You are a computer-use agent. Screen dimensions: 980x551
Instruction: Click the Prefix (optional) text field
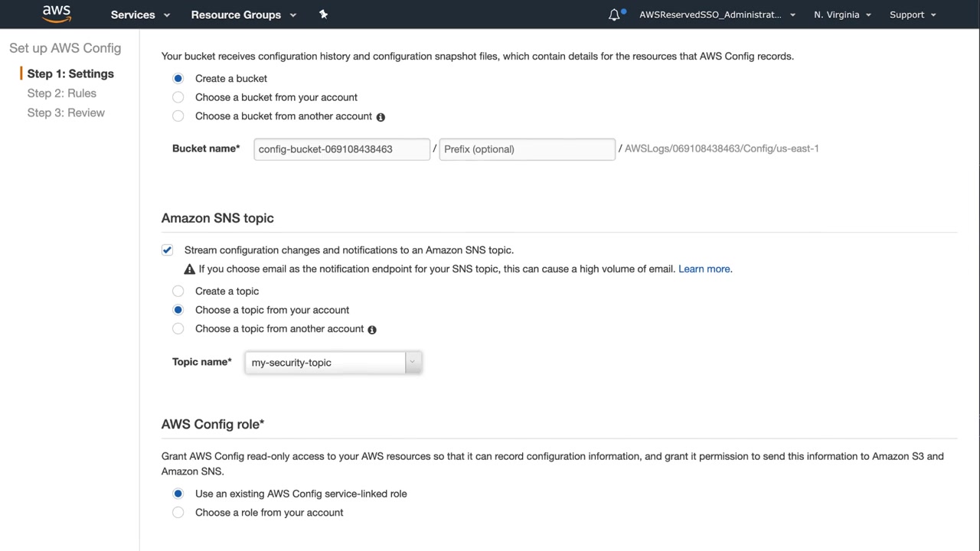[527, 149]
